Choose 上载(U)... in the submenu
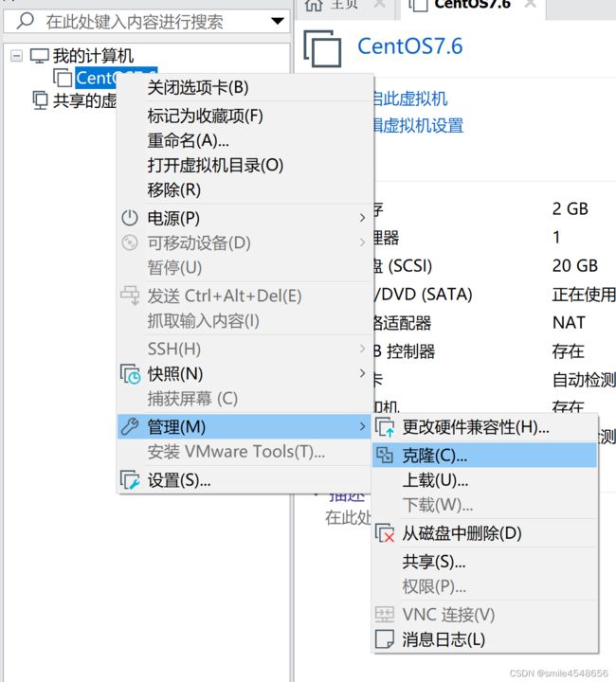This screenshot has height=682, width=616. point(484,480)
